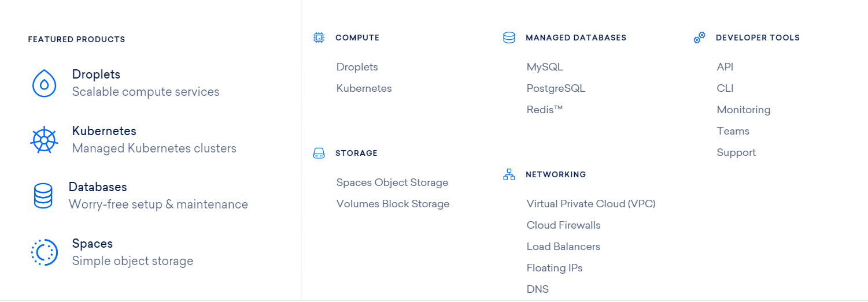The width and height of the screenshot is (868, 302).
Task: Click the Databases cylinder stack icon
Action: [x=43, y=196]
